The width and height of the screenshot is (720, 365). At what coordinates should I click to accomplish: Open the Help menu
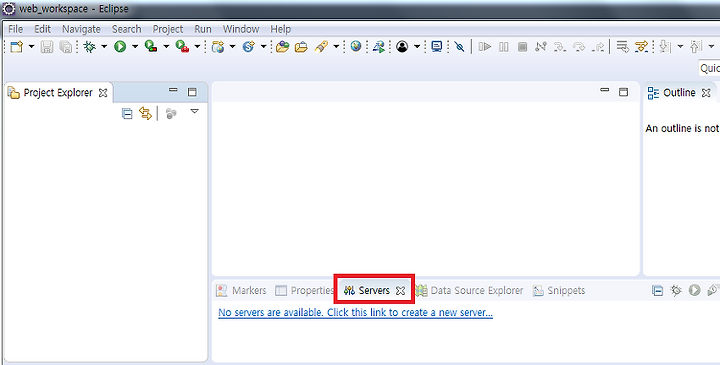click(x=280, y=29)
